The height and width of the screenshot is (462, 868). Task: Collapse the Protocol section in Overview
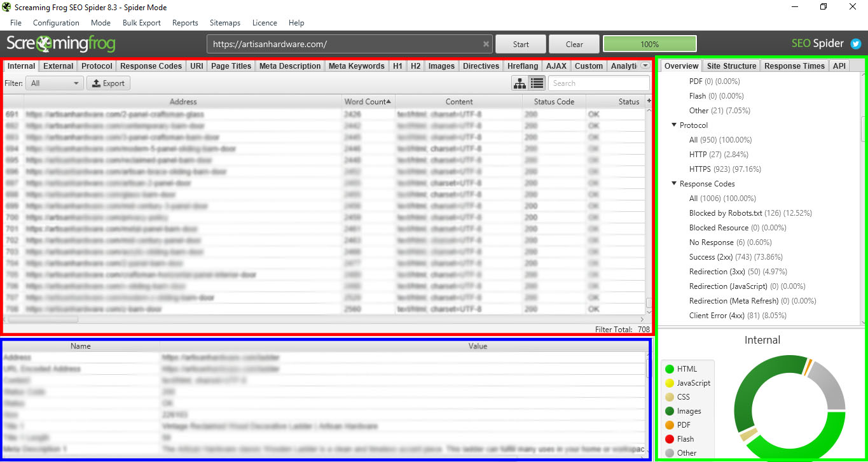674,125
